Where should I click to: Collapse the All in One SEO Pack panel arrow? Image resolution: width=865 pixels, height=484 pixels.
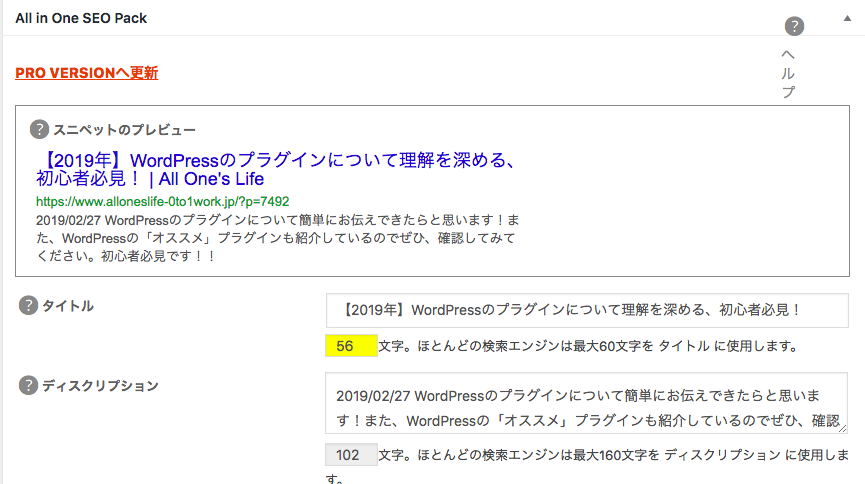pyautogui.click(x=848, y=19)
